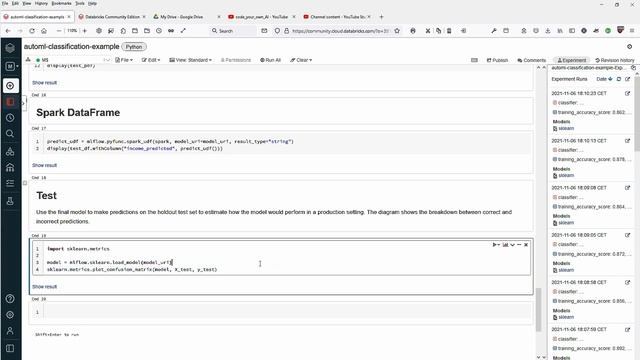This screenshot has width=640, height=360.
Task: Open run 18:09:05 CET details icon
Action: point(627,235)
